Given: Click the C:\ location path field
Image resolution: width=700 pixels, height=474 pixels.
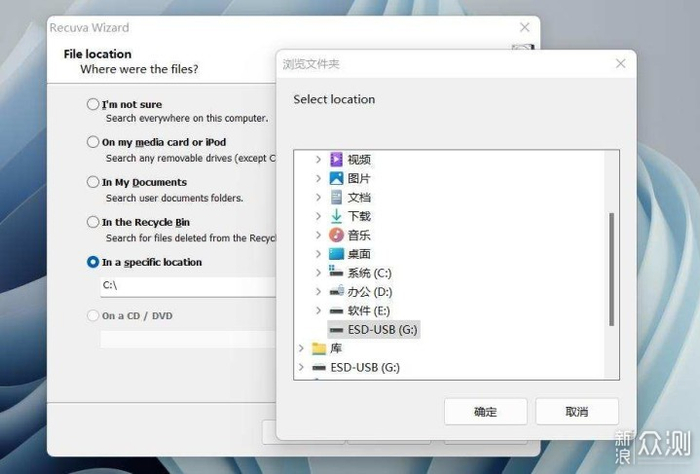Looking at the screenshot, I should click(x=188, y=286).
